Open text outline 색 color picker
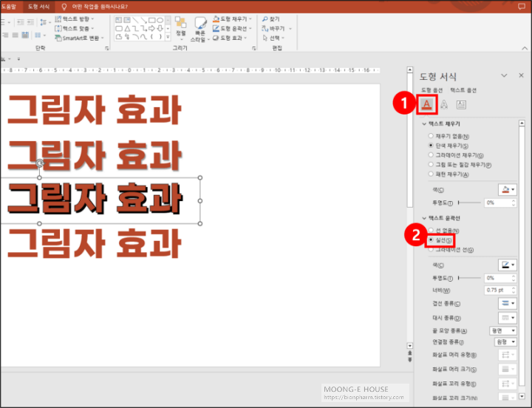532x408 pixels. pyautogui.click(x=508, y=265)
